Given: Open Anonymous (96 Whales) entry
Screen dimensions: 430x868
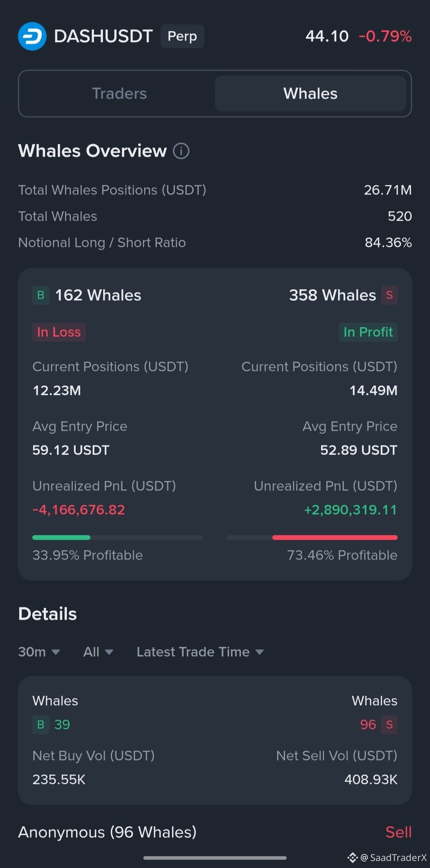Looking at the screenshot, I should click(107, 832).
